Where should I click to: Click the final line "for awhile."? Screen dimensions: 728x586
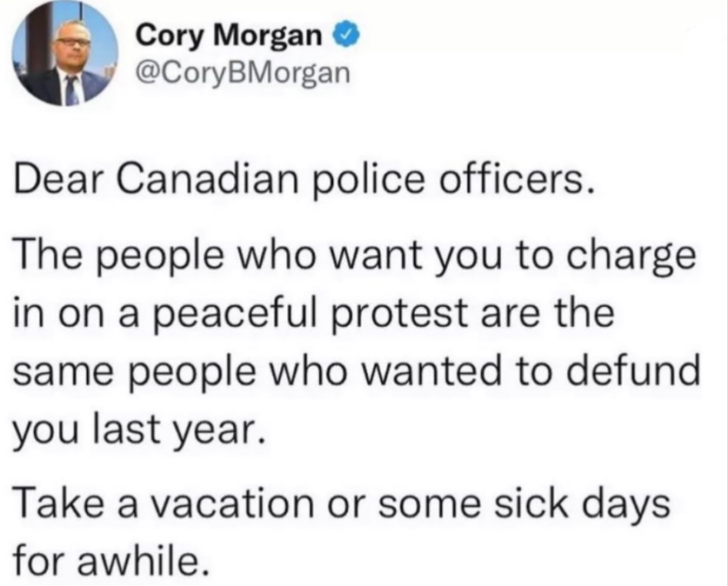[110, 560]
